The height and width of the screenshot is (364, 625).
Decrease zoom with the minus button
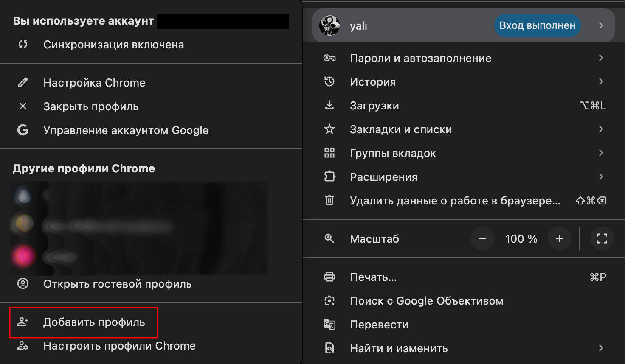point(482,238)
